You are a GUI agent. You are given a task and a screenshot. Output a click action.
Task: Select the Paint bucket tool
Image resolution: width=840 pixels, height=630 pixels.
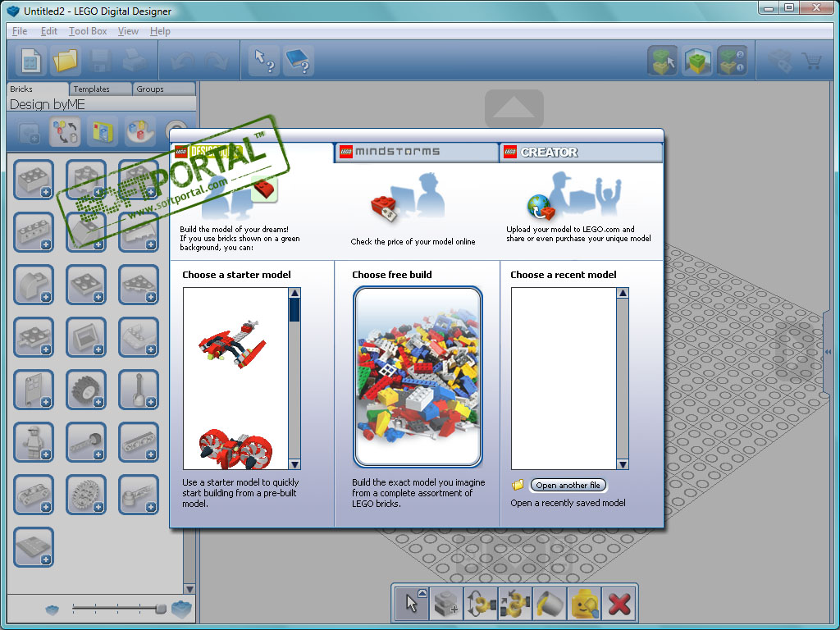click(549, 603)
